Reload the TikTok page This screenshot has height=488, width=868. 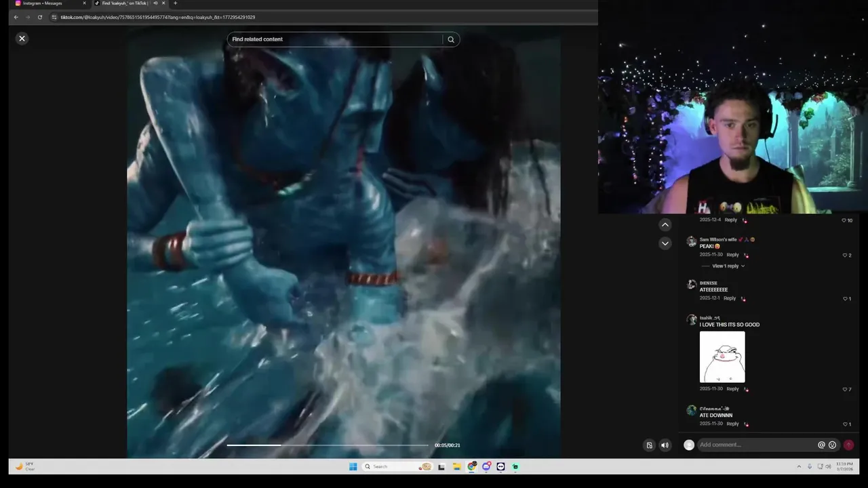tap(40, 17)
